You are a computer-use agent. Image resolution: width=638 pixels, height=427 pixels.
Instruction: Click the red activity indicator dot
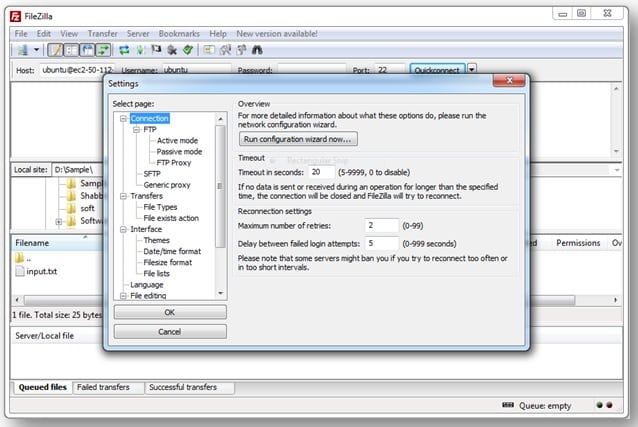click(609, 405)
